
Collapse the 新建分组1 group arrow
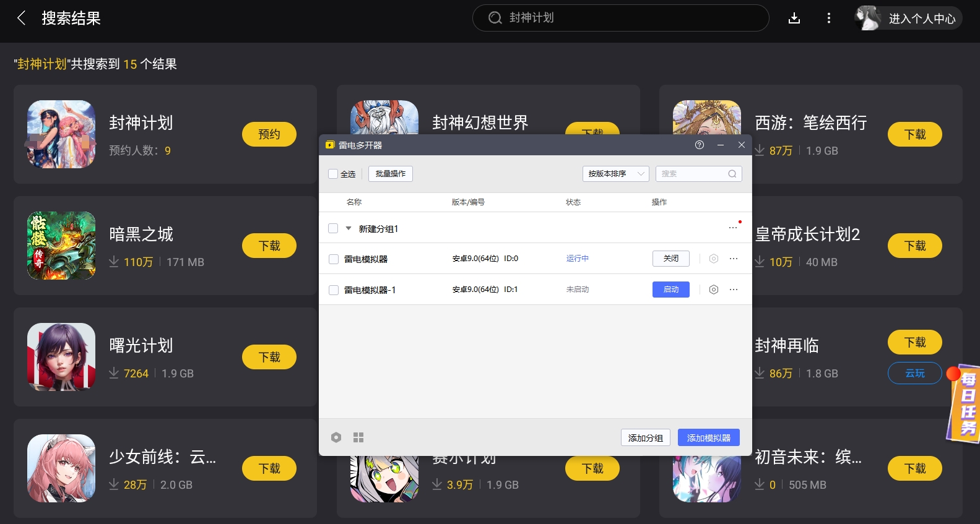(349, 228)
